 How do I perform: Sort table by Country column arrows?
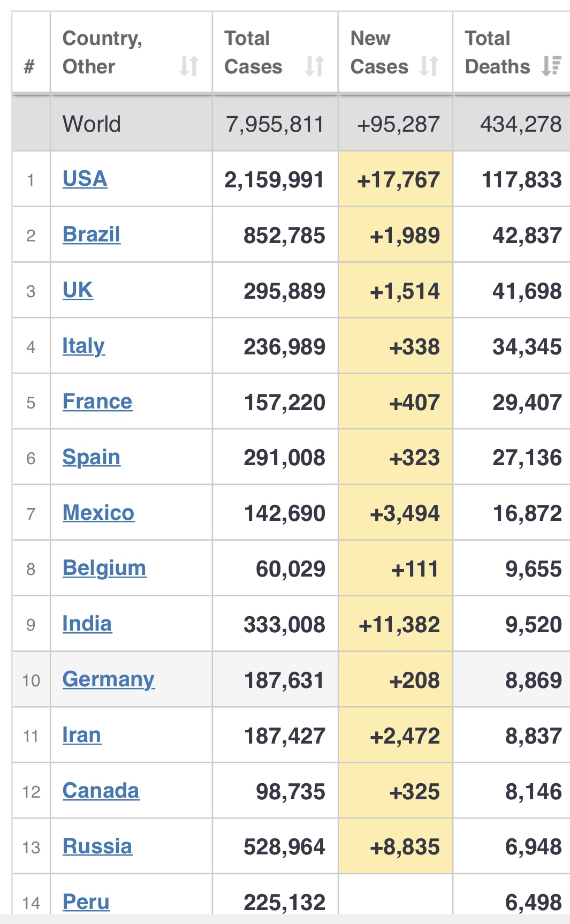pyautogui.click(x=189, y=66)
